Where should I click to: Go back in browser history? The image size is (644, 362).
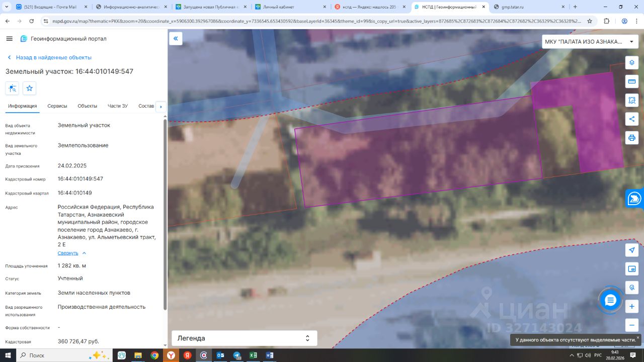(8, 21)
